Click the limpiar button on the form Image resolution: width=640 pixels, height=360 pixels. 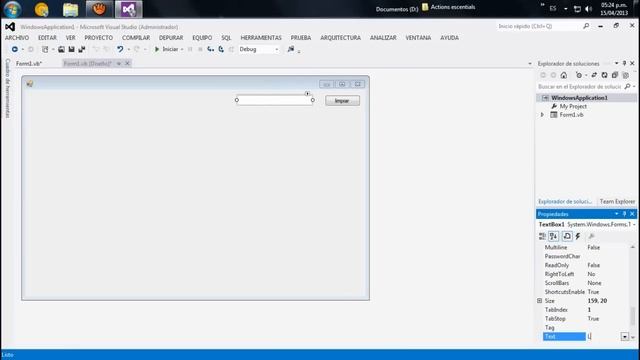point(342,101)
